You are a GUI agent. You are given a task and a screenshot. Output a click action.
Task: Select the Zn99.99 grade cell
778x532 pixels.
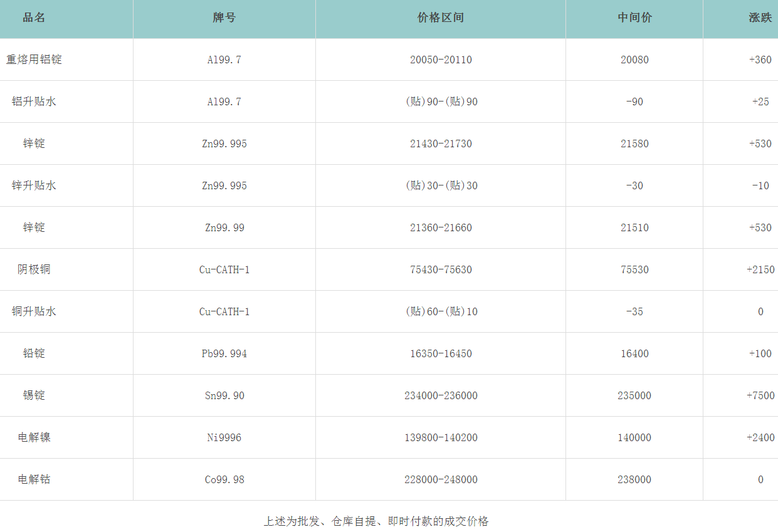[x=224, y=227]
